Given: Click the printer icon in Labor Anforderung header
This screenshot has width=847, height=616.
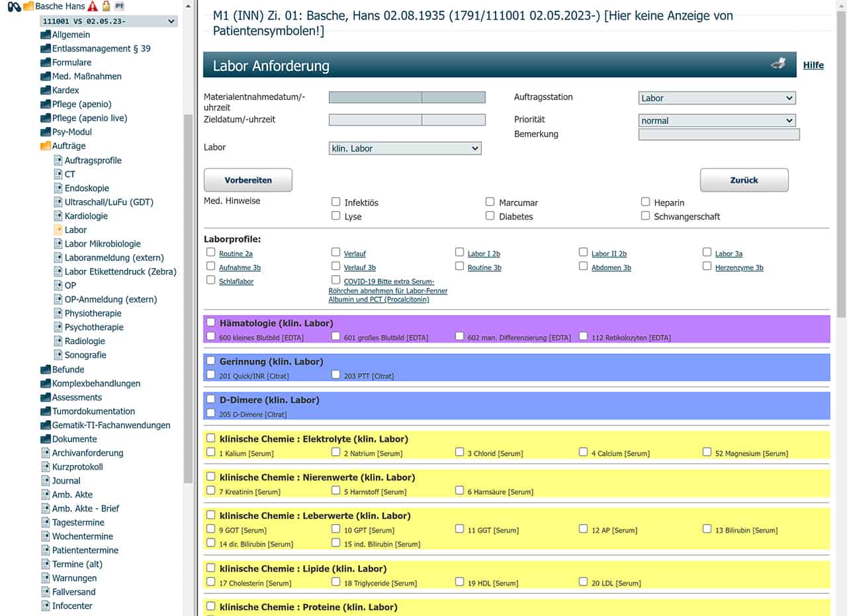Looking at the screenshot, I should tap(778, 64).
